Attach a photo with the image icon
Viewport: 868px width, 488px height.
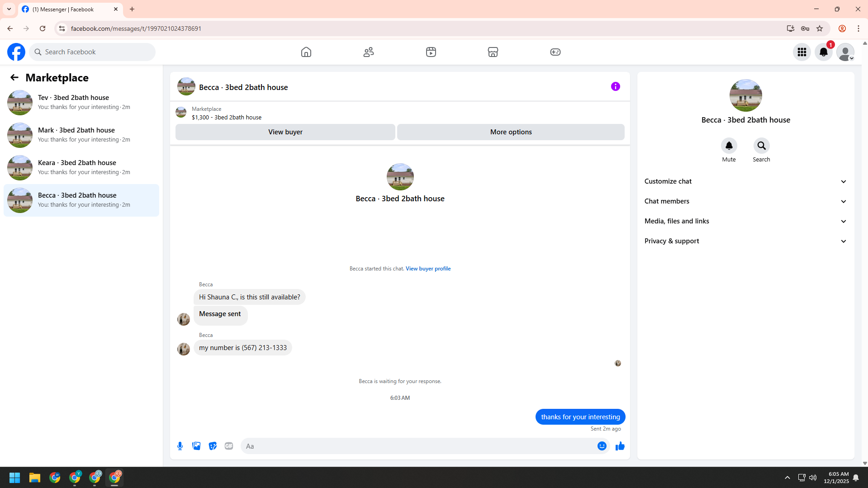[196, 446]
